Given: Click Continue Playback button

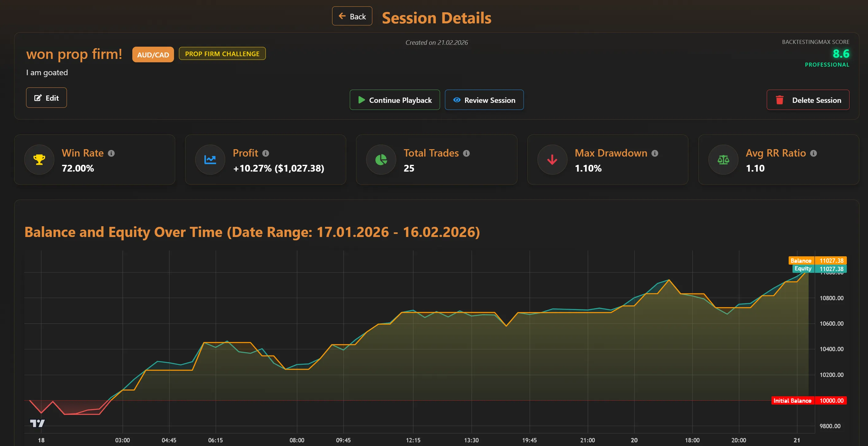Looking at the screenshot, I should tap(395, 100).
